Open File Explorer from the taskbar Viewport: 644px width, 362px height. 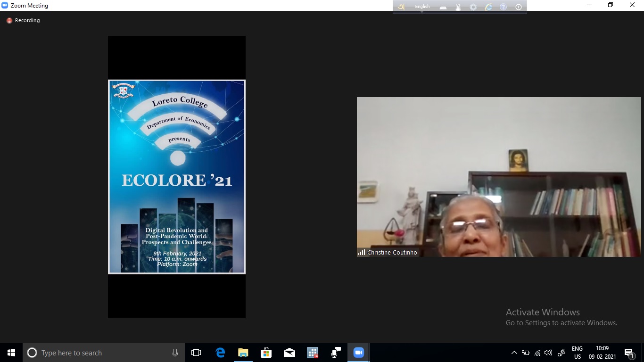243,353
